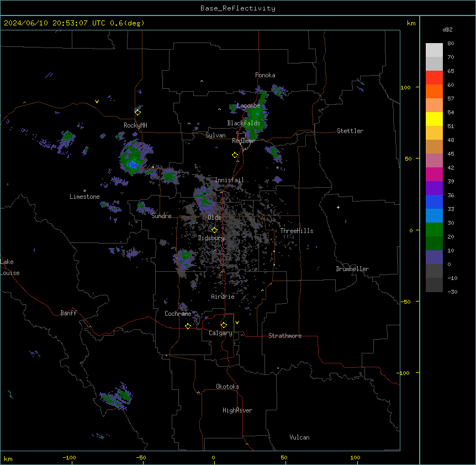Click the -50 tick on bottom axis

141,457
